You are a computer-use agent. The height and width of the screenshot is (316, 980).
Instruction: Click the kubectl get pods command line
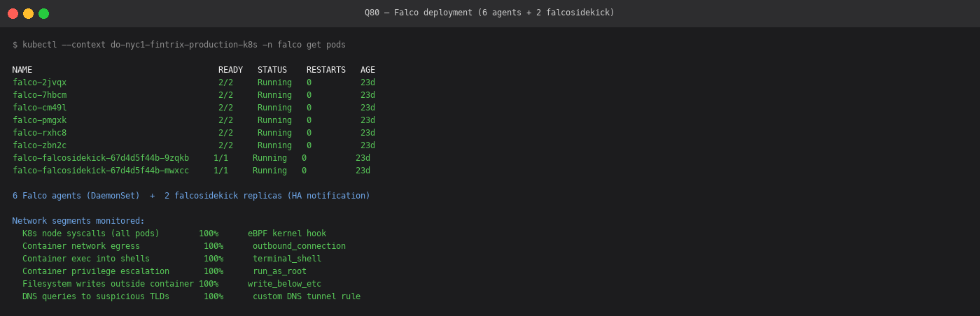pyautogui.click(x=179, y=45)
